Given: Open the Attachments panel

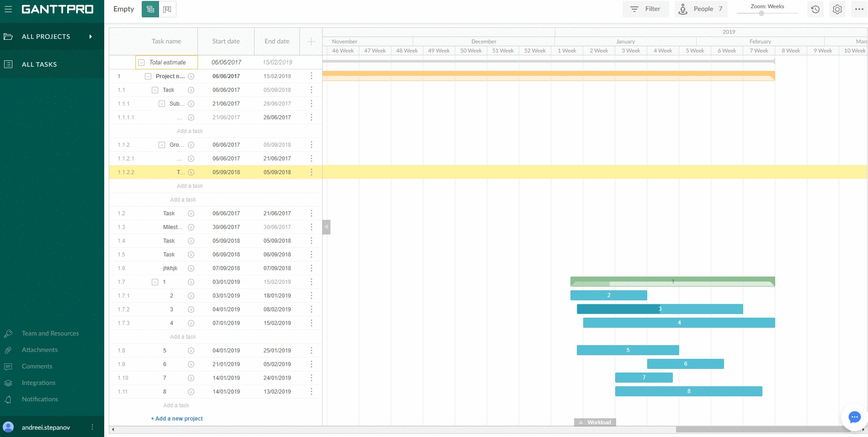Looking at the screenshot, I should point(39,350).
